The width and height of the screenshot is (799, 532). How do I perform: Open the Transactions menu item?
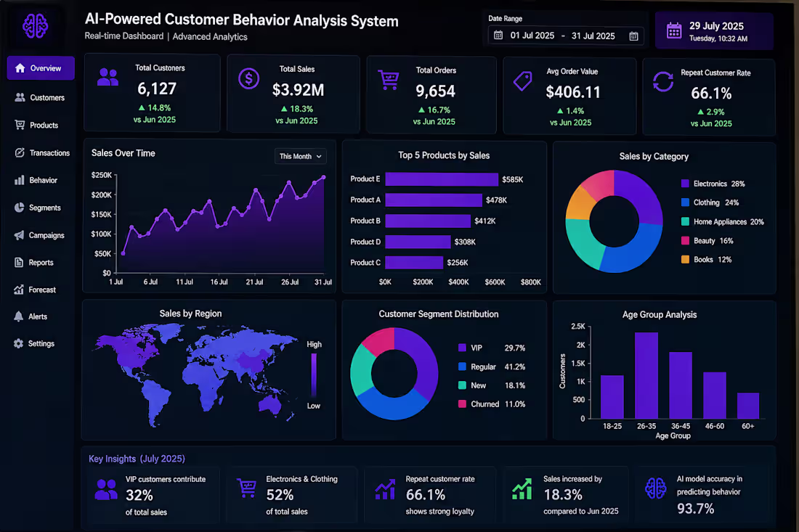tap(41, 152)
